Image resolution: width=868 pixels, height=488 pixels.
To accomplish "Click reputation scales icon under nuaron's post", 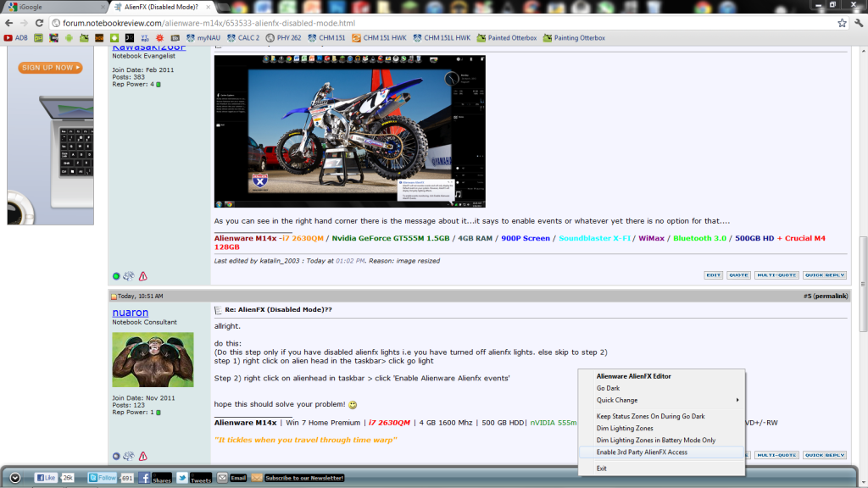I will click(x=129, y=456).
